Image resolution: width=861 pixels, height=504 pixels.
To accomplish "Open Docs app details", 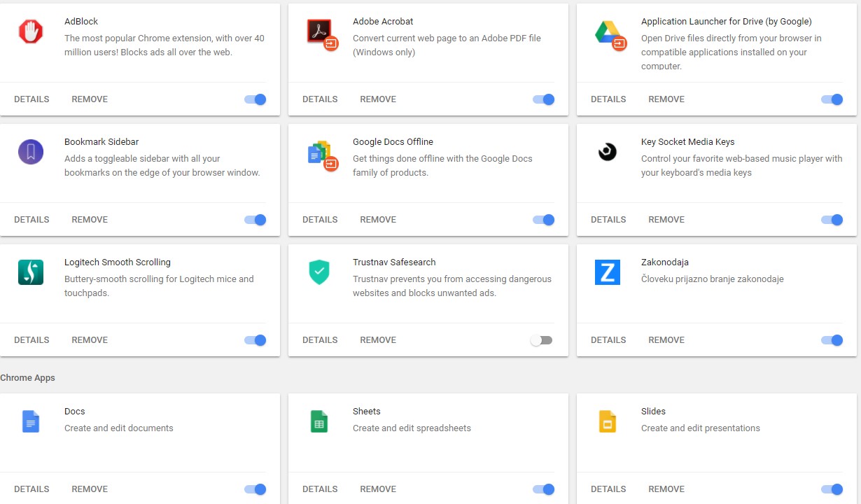I will pos(31,489).
